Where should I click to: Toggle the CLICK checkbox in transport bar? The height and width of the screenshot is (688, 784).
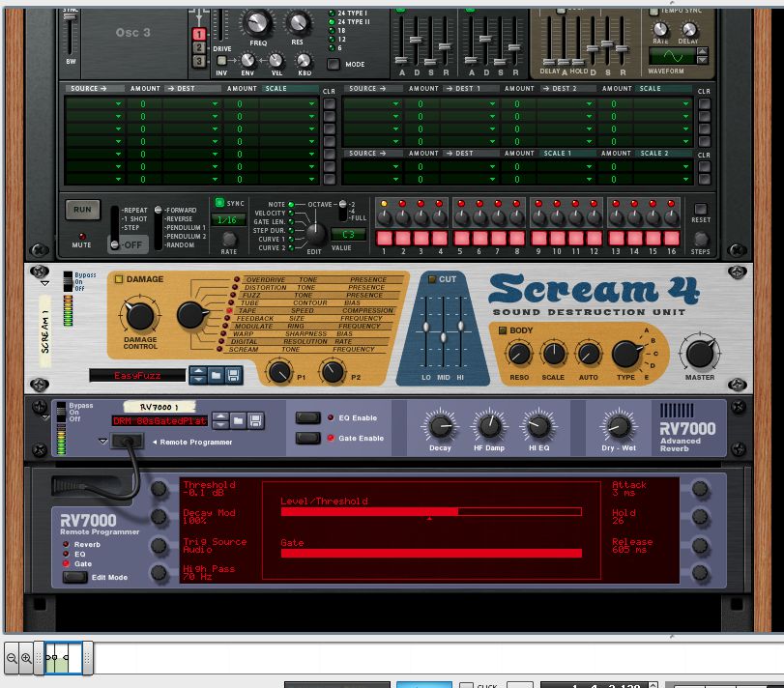click(466, 685)
